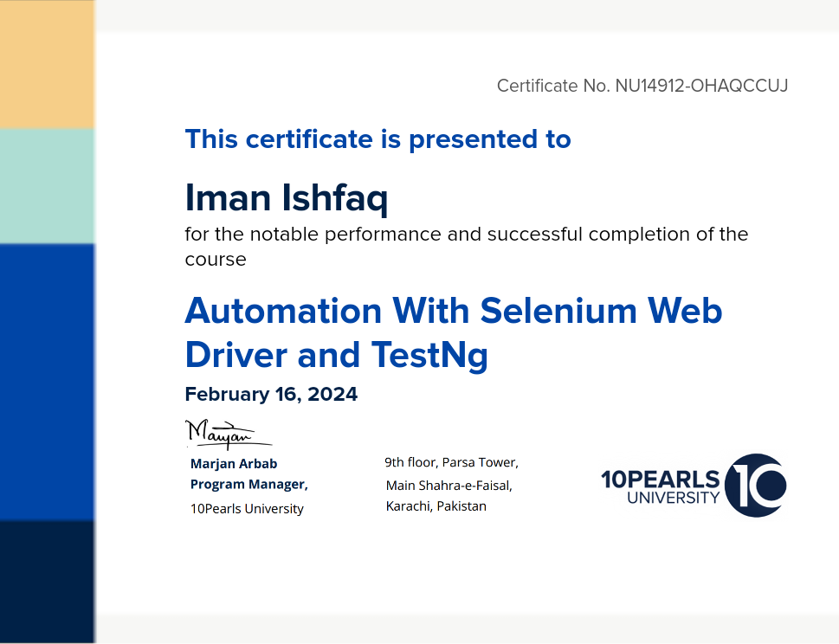Click the heading "This certificate is presented to"

tap(378, 139)
